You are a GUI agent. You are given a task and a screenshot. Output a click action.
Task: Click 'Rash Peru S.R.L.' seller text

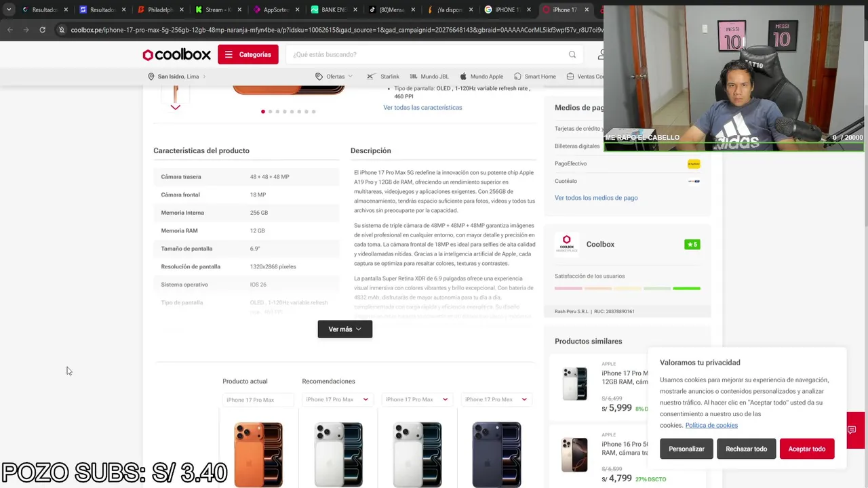point(572,312)
